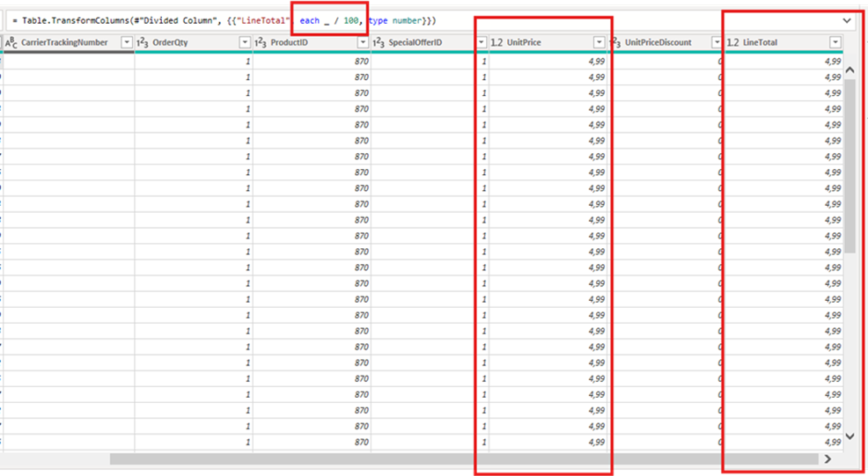Open ProductID column filter dropdown

coord(363,42)
